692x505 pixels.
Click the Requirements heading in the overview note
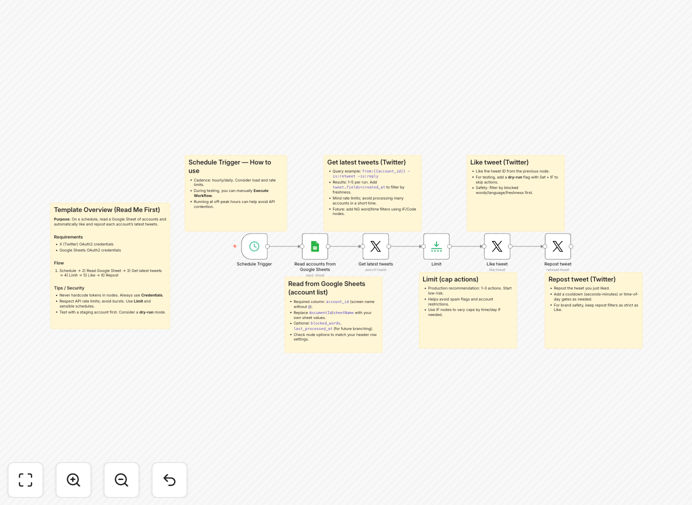pos(68,237)
